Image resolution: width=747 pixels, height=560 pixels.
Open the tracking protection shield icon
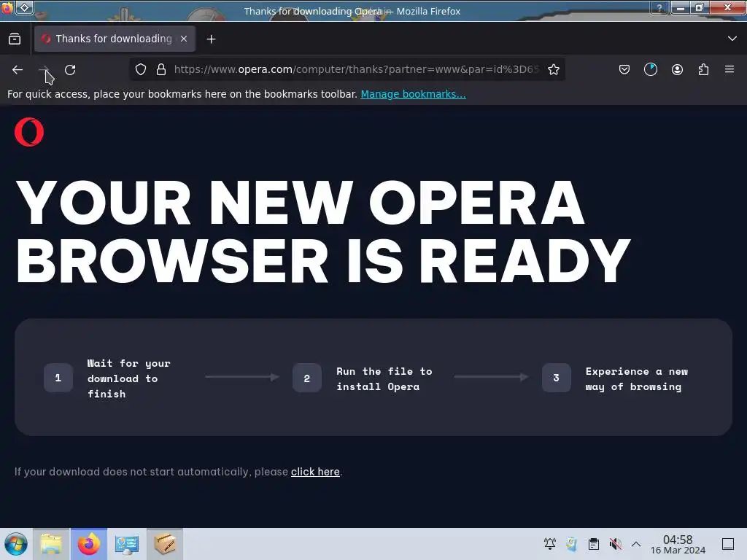click(x=141, y=69)
